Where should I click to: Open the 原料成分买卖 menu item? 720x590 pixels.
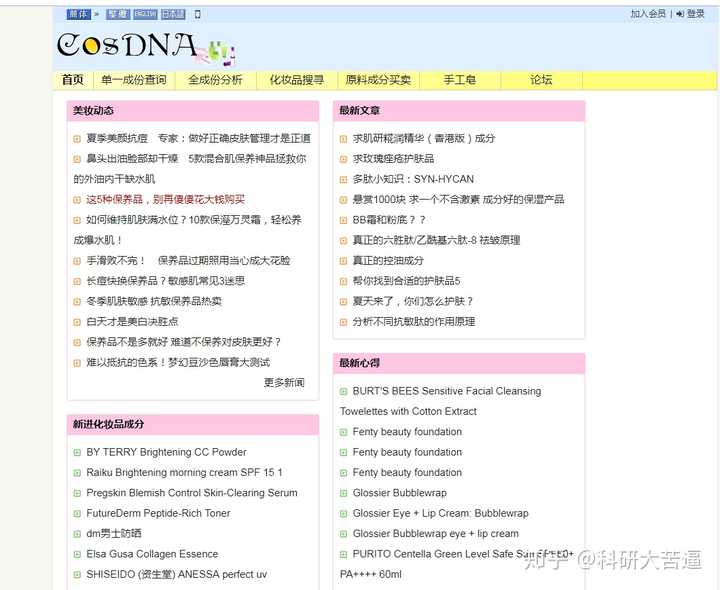click(378, 80)
